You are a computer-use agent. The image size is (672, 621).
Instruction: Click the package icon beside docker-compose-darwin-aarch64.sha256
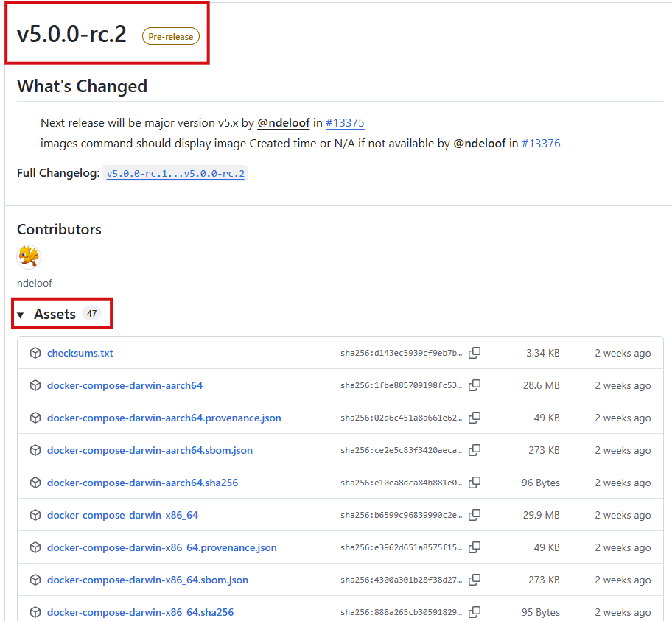(x=35, y=483)
